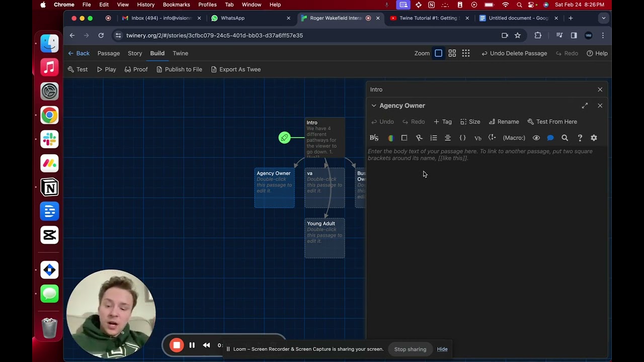The image size is (644, 362).
Task: Insert curly braces collapse whitespace tool
Action: [x=463, y=138]
